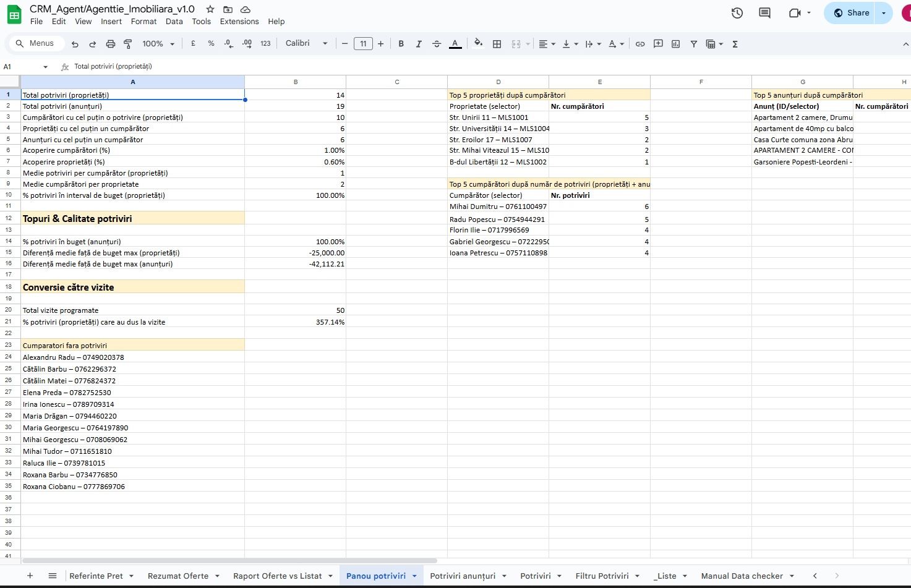The width and height of the screenshot is (911, 588).
Task: Open the zoom 100% dropdown
Action: [158, 44]
